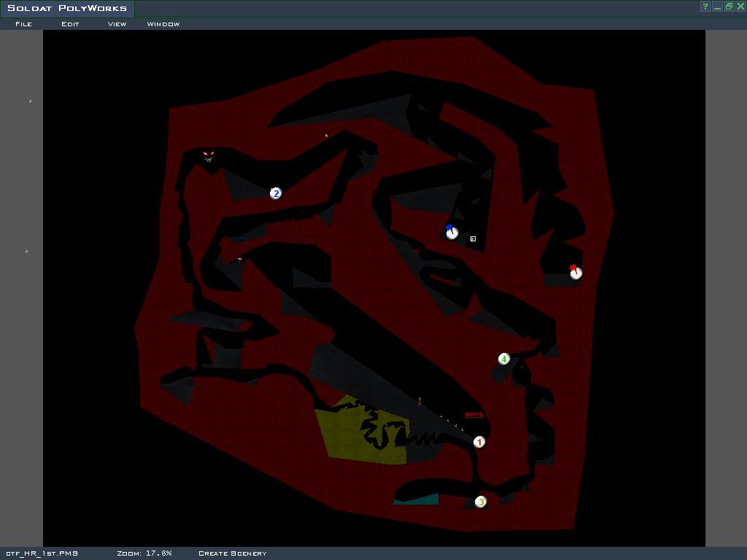Select the blue flag spawn marker
747x560 pixels.
click(x=452, y=233)
